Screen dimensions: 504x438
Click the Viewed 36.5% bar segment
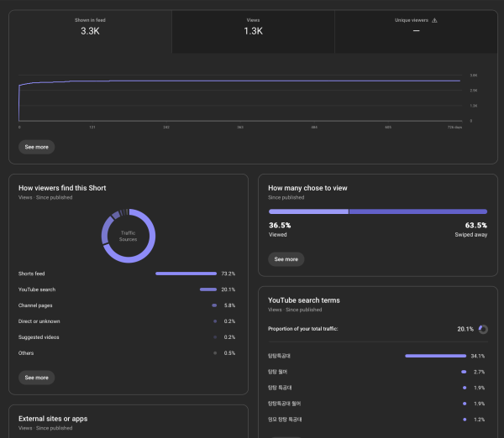(307, 211)
